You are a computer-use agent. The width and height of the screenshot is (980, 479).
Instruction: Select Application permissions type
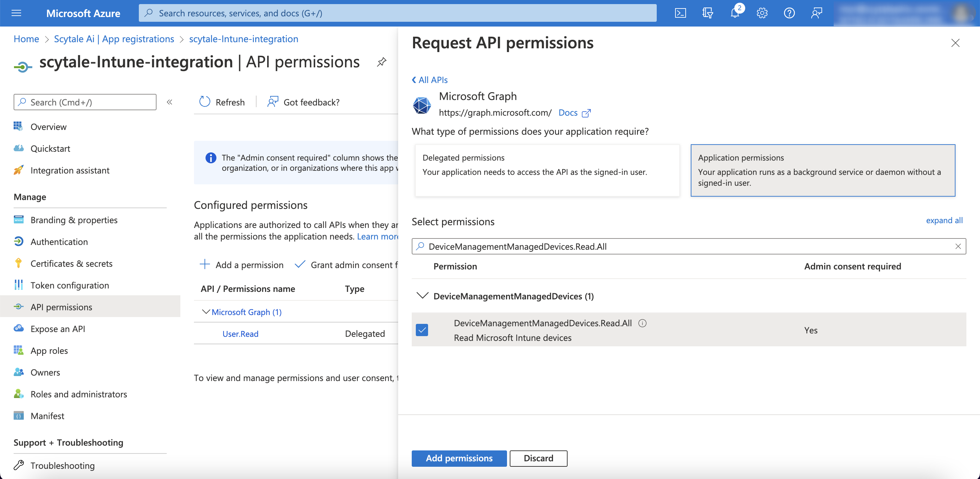tap(823, 170)
